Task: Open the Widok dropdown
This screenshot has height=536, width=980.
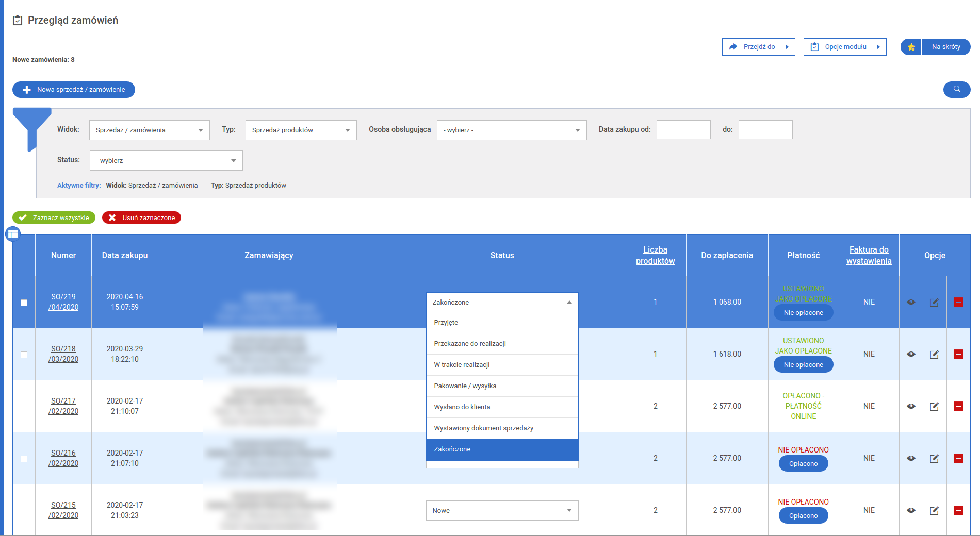Action: [149, 130]
